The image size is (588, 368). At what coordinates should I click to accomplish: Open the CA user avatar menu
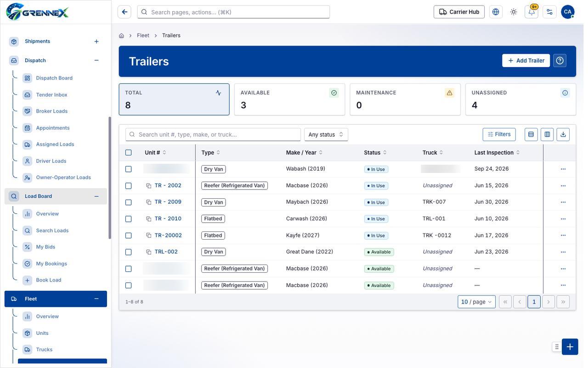pyautogui.click(x=568, y=12)
